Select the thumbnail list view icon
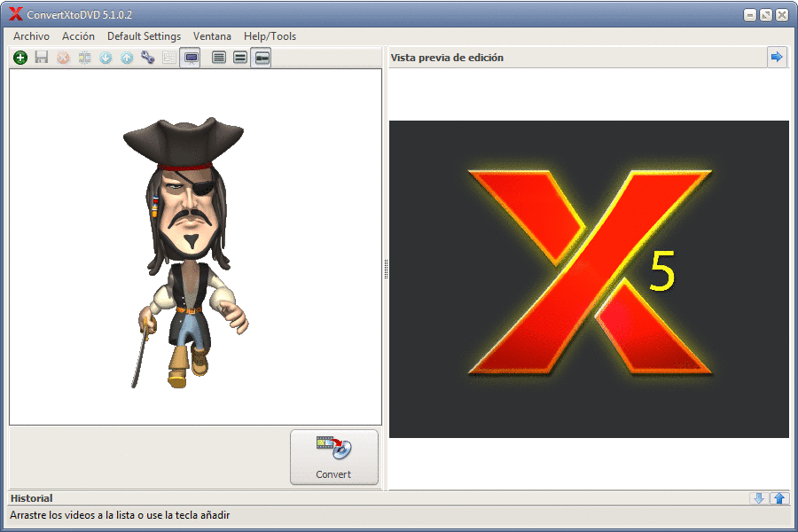This screenshot has height=532, width=798. tap(261, 58)
